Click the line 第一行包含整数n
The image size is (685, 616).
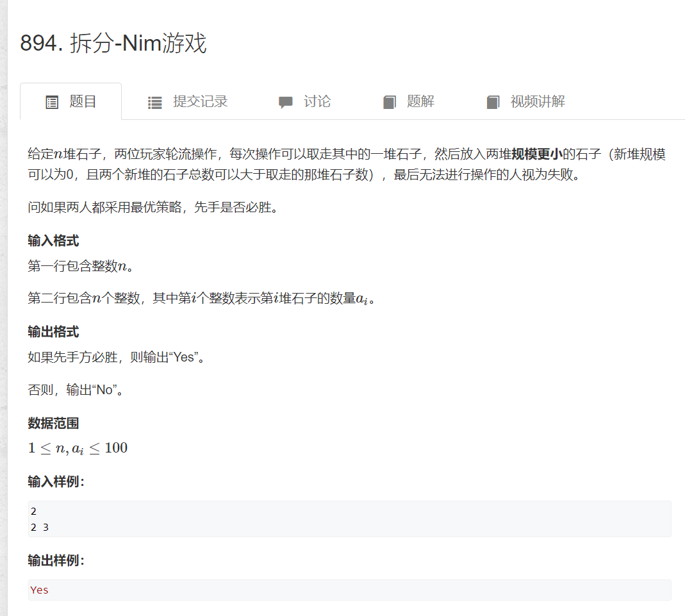(80, 265)
